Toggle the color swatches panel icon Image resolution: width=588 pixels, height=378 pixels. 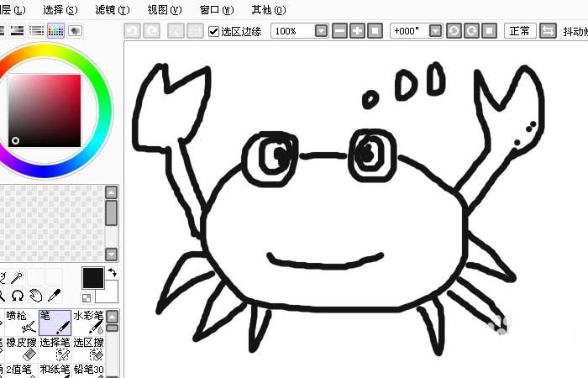[55, 31]
